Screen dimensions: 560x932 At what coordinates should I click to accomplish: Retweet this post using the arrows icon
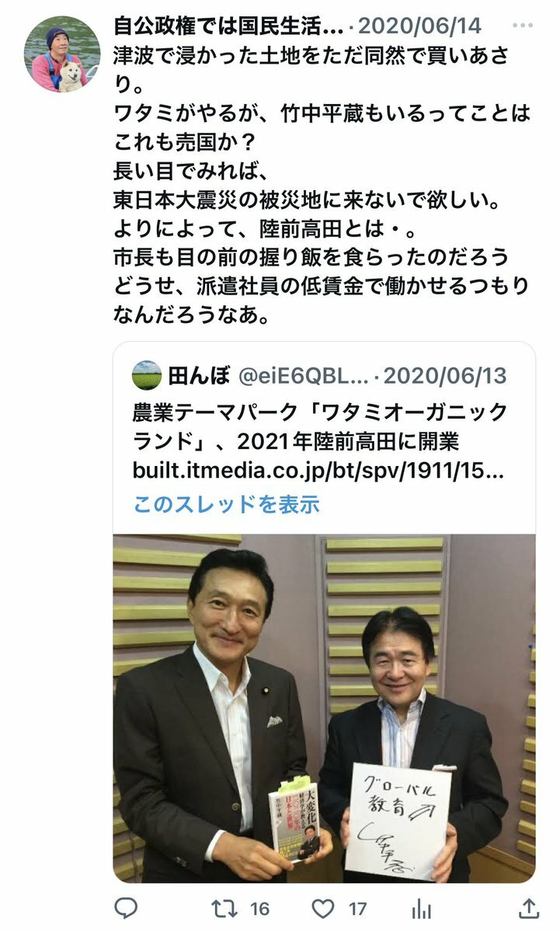point(224,908)
